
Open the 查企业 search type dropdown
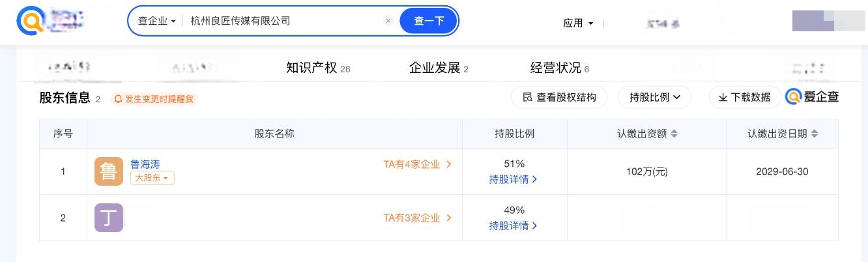(x=157, y=21)
